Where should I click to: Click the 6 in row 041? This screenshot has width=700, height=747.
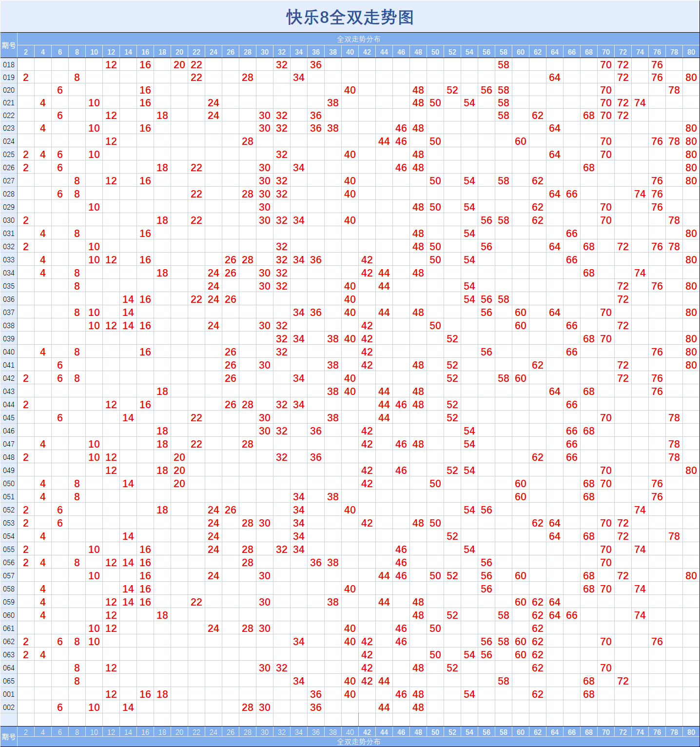click(60, 365)
